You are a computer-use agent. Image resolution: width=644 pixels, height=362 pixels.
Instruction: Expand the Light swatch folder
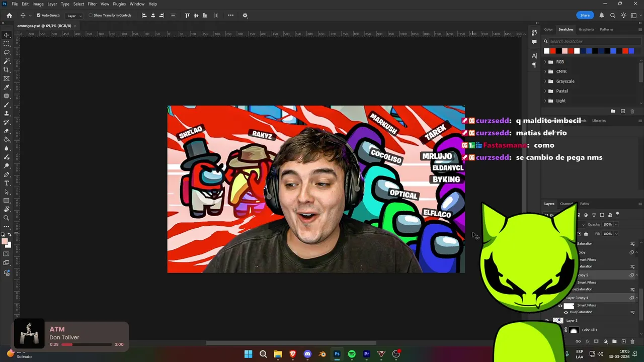[545, 101]
